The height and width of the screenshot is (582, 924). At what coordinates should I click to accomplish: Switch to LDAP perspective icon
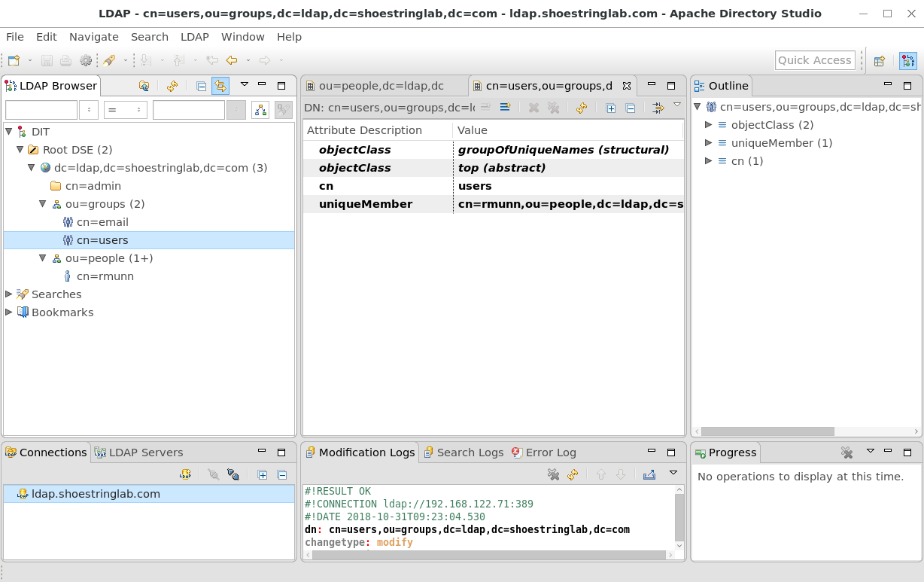pos(908,61)
